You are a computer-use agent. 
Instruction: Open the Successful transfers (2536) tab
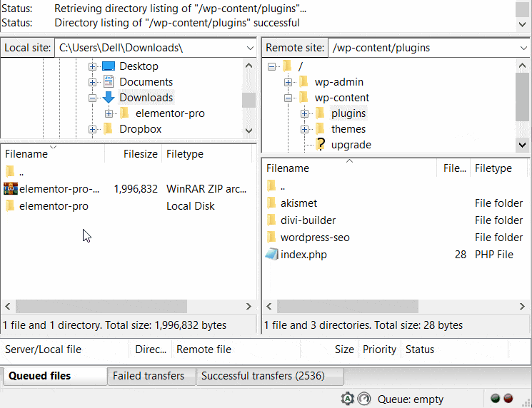(x=270, y=376)
